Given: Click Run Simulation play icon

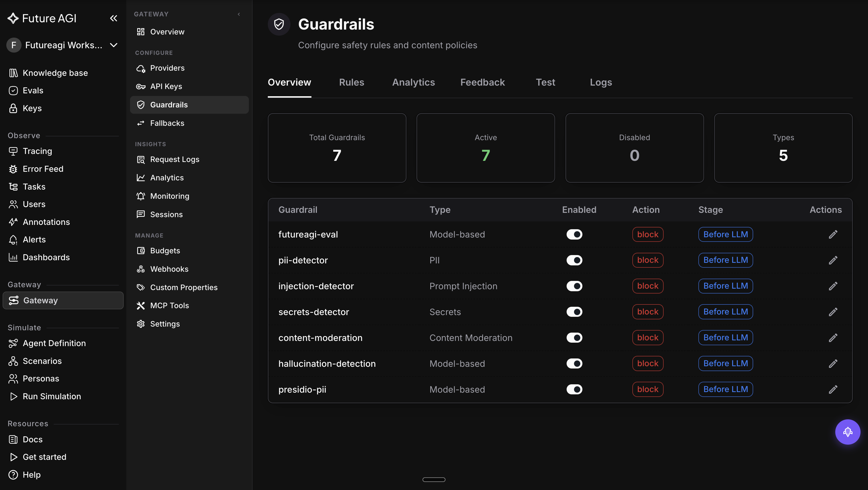Looking at the screenshot, I should pyautogui.click(x=13, y=396).
